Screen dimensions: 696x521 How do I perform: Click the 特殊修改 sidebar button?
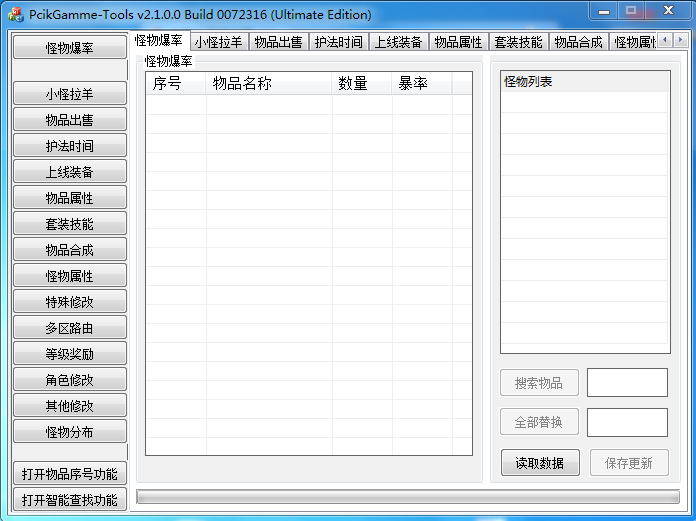[x=70, y=302]
